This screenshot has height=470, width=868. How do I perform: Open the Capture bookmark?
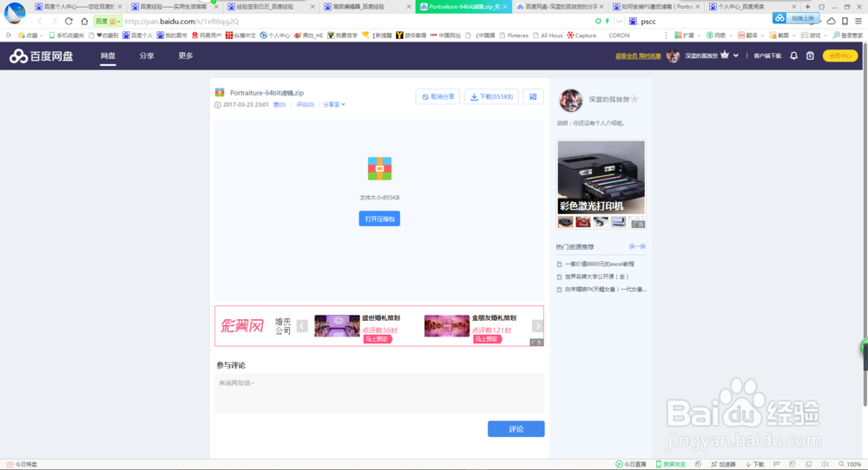[582, 36]
